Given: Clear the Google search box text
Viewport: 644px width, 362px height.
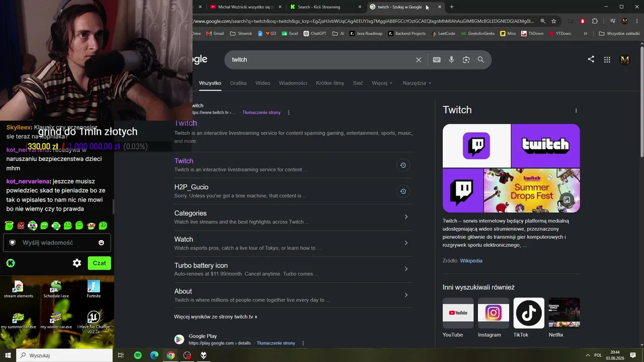Looking at the screenshot, I should click(419, 60).
